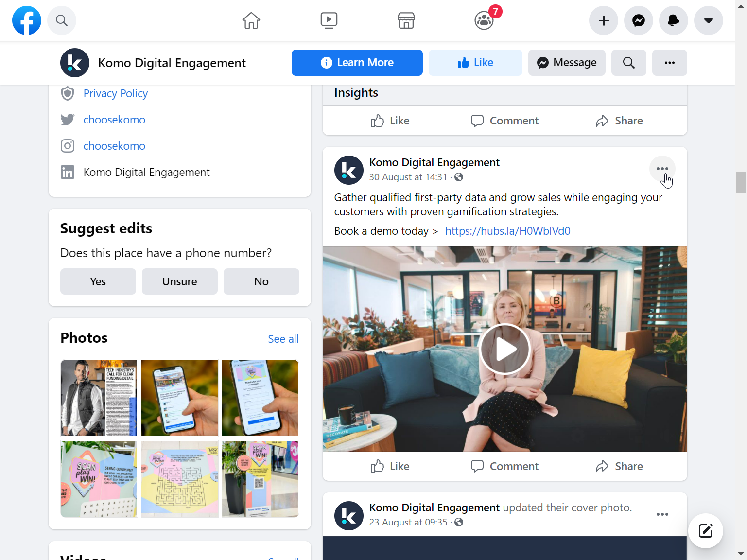The image size is (747, 560).
Task: Click the Learn More button
Action: coord(357,63)
